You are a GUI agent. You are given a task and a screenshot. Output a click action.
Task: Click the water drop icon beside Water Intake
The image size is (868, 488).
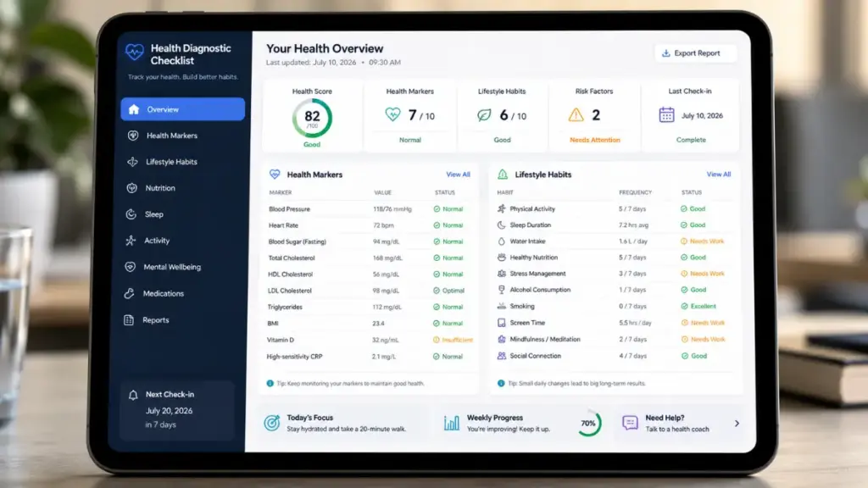point(502,241)
